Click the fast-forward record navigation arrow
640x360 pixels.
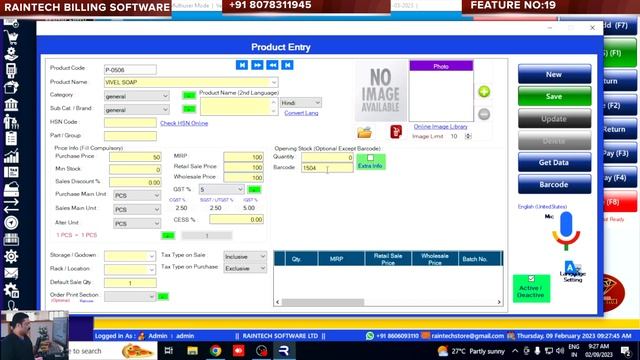(257, 65)
